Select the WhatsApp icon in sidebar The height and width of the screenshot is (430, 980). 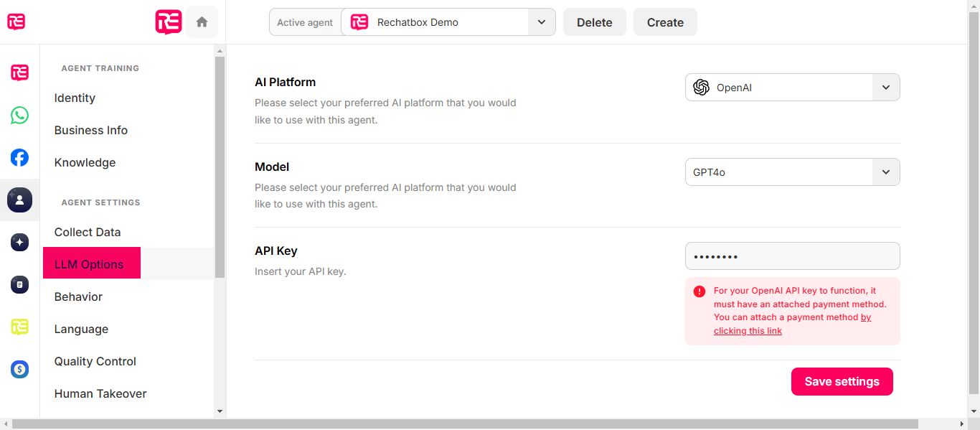pyautogui.click(x=19, y=115)
